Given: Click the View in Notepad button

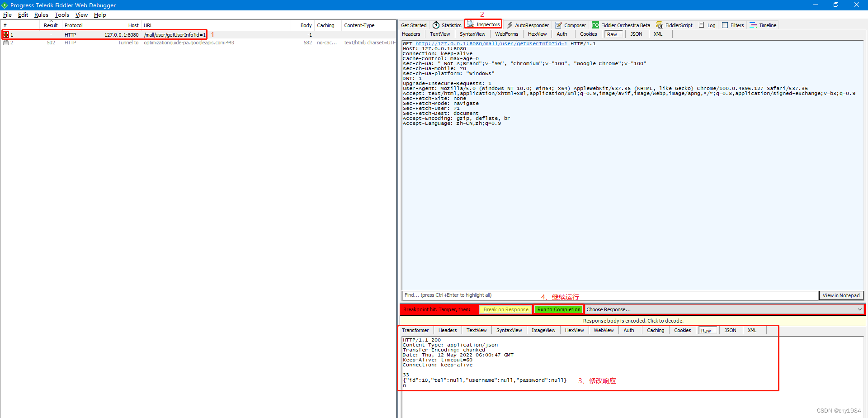Looking at the screenshot, I should [x=841, y=295].
